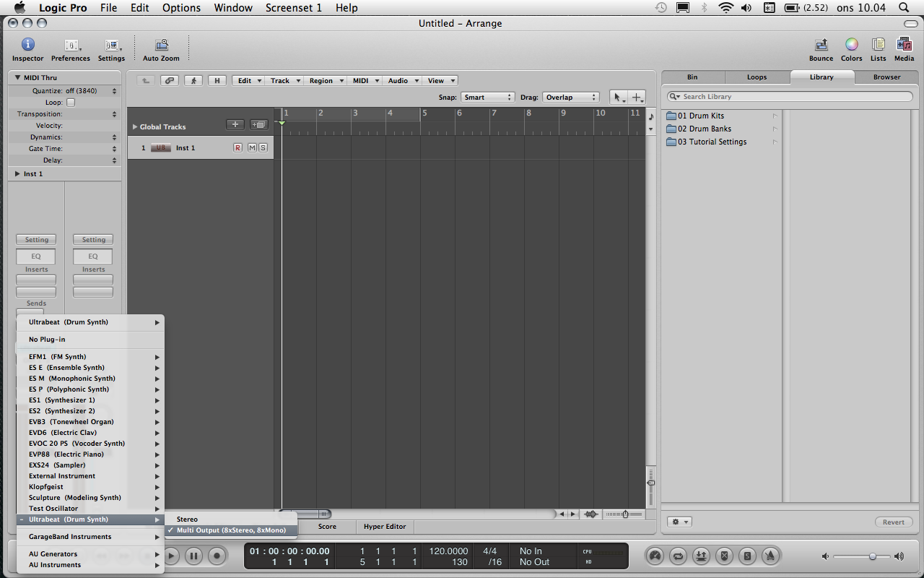The width and height of the screenshot is (924, 578).
Task: Enable the Cycle mode transport icon
Action: pyautogui.click(x=679, y=556)
